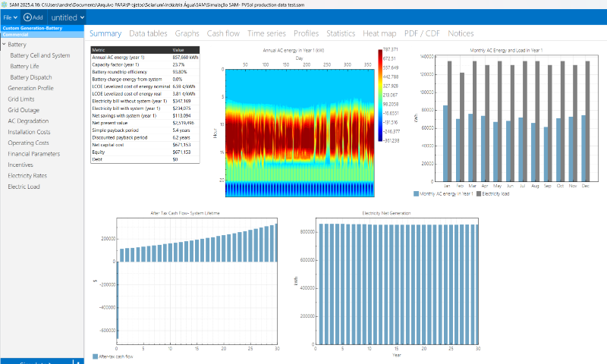Click the blue Monthly AC energy legend swatch
This screenshot has height=364, width=607.
[x=416, y=194]
